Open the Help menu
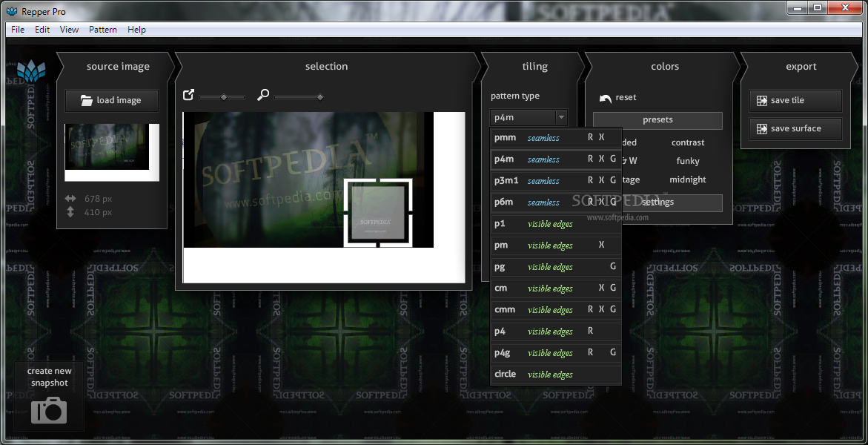The height and width of the screenshot is (445, 868). pos(136,30)
